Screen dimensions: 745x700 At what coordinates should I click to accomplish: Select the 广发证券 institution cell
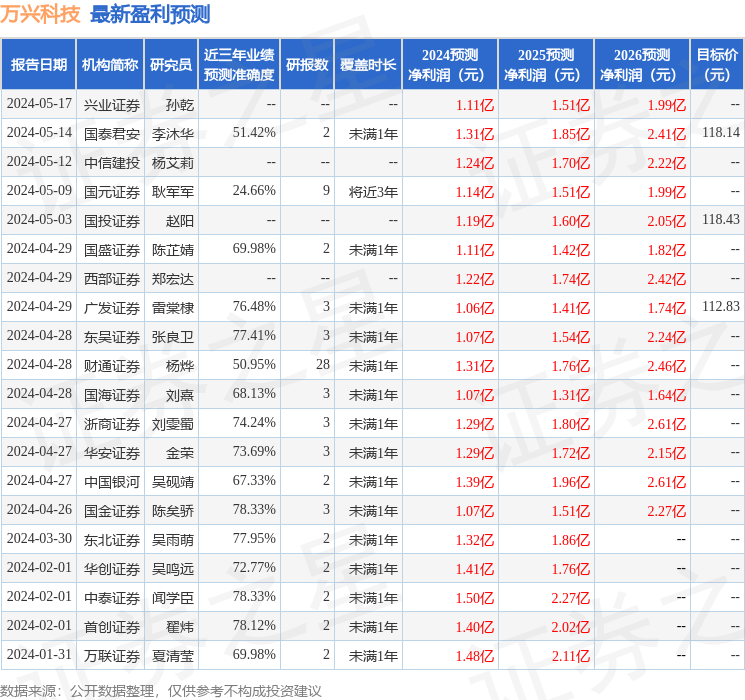pos(112,308)
